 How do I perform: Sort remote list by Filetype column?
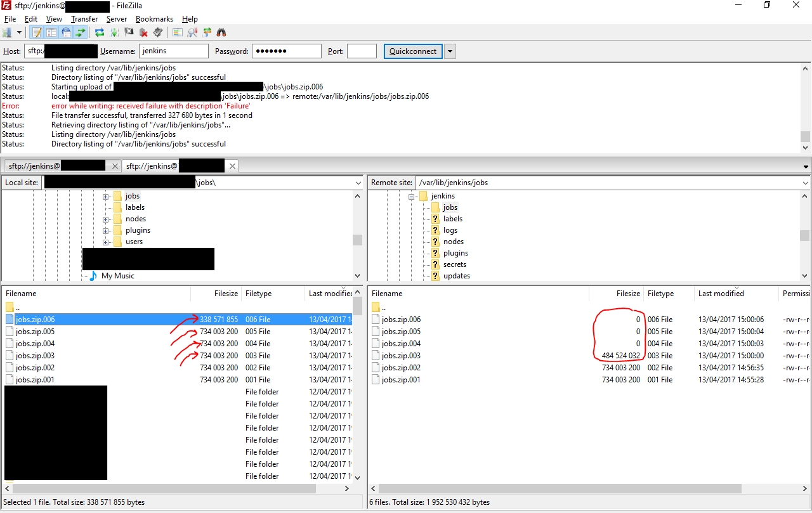coord(669,294)
